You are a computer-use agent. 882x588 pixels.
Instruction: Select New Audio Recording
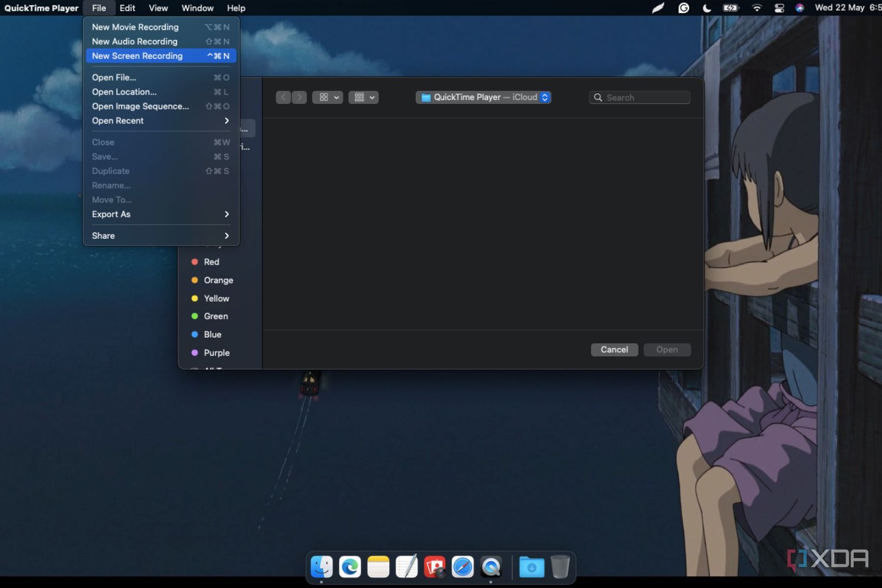pos(161,41)
